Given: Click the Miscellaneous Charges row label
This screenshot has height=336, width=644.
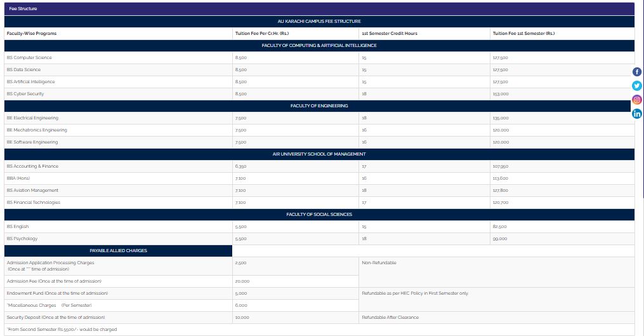Looking at the screenshot, I should [49, 305].
